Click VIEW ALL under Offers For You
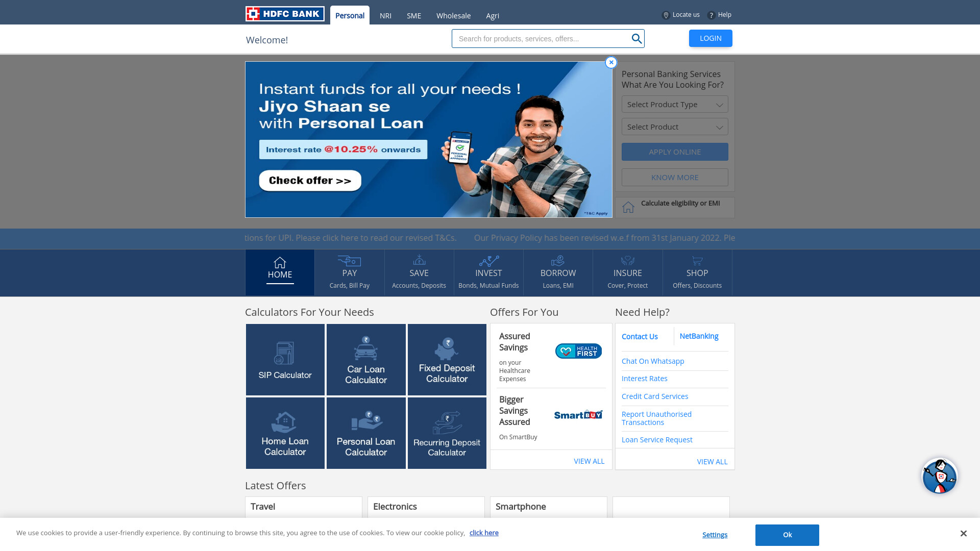Viewport: 980px width, 551px height. [x=589, y=461]
